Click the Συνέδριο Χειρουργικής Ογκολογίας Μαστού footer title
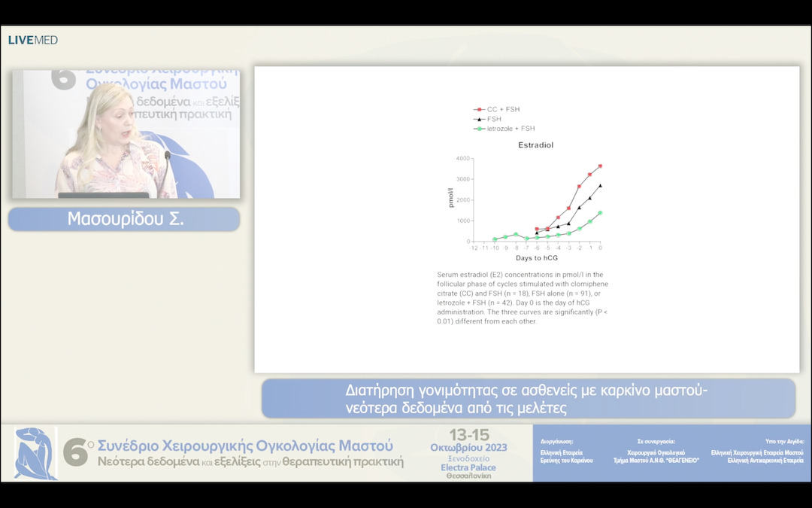Screen dimensions: 812x508 [x=245, y=445]
